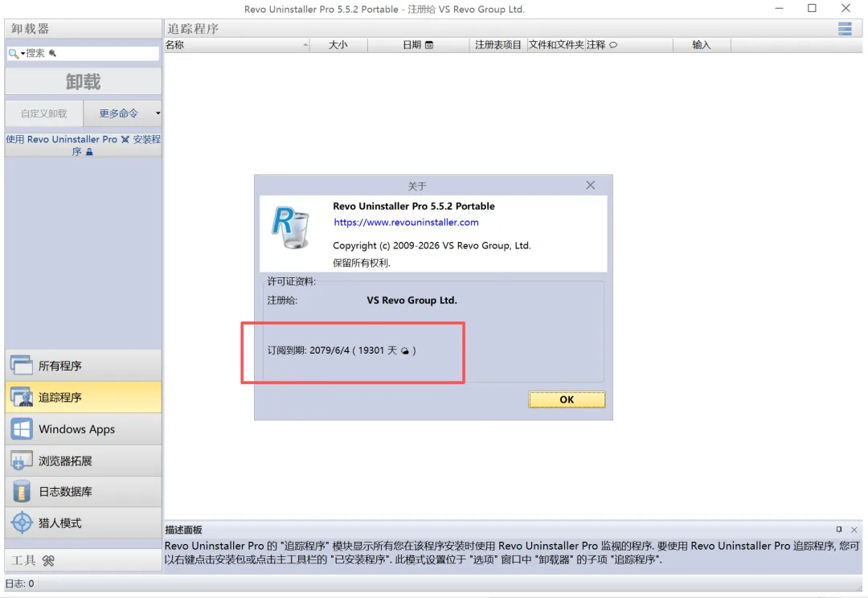
Task: Open the revouninstaller.com link
Action: (406, 222)
